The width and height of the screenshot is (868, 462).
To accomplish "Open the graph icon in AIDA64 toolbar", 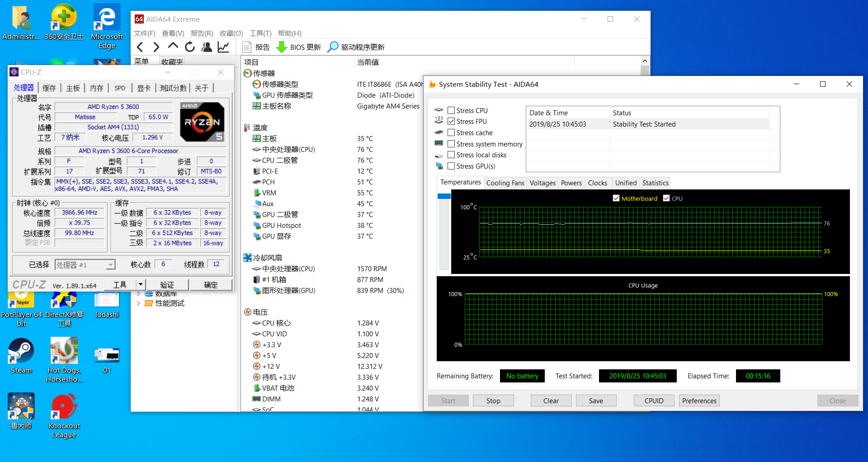I will click(223, 47).
